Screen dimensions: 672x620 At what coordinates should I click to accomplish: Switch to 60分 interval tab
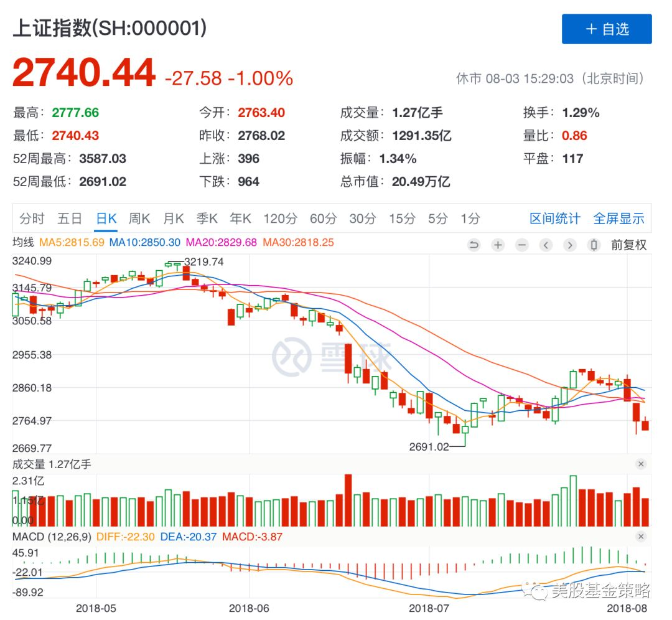pos(324,218)
